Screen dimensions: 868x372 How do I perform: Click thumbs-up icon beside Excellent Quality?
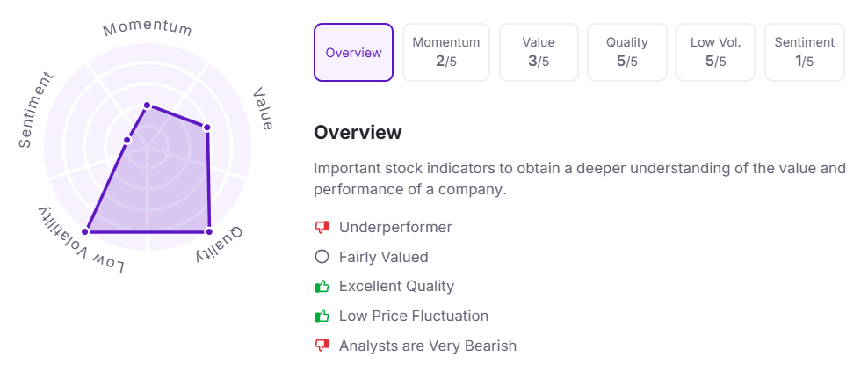[x=322, y=287]
